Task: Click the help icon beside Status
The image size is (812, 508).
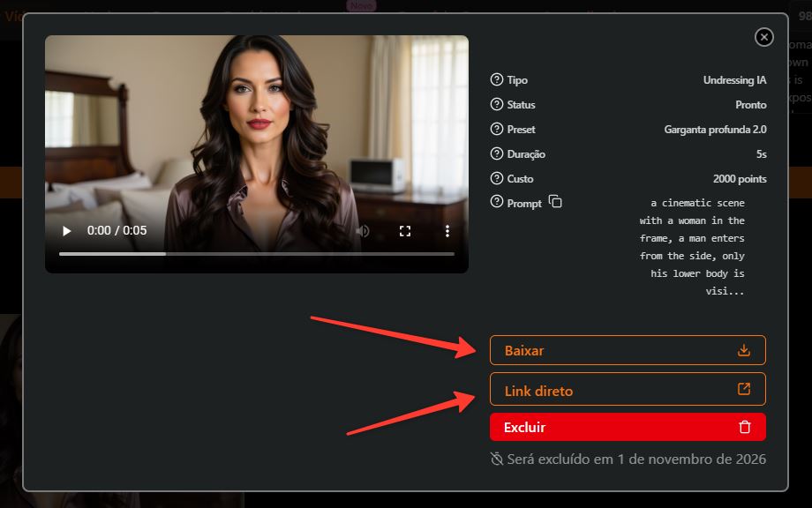Action: tap(497, 104)
